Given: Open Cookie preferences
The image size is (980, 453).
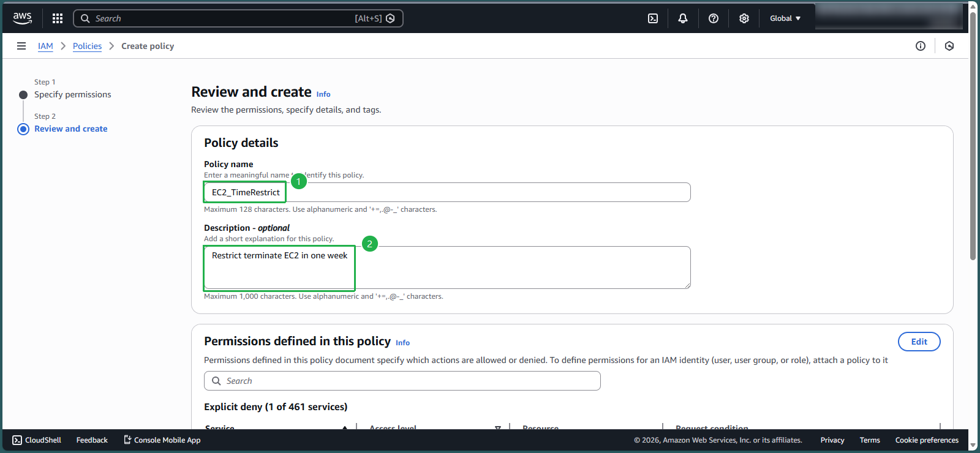Looking at the screenshot, I should coord(927,440).
